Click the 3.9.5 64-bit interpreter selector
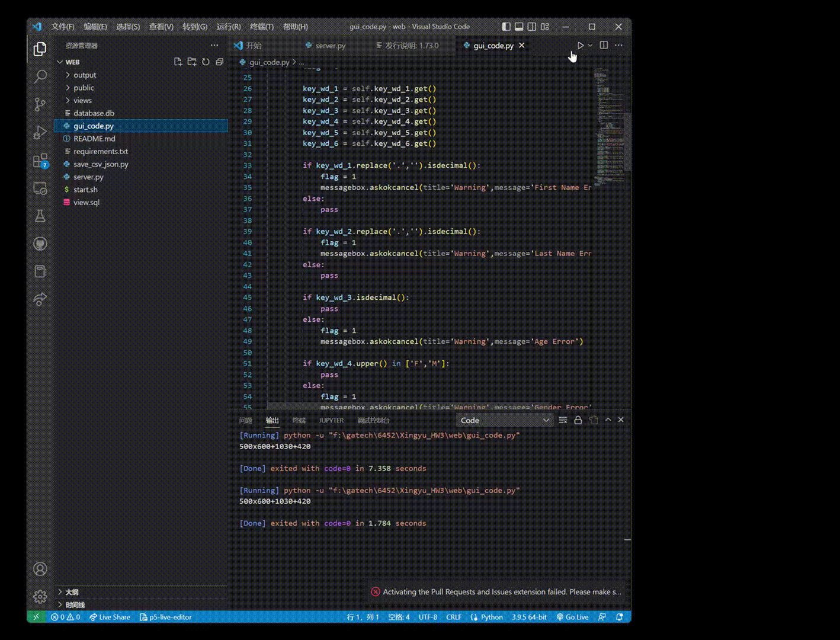The width and height of the screenshot is (840, 640). tap(529, 617)
